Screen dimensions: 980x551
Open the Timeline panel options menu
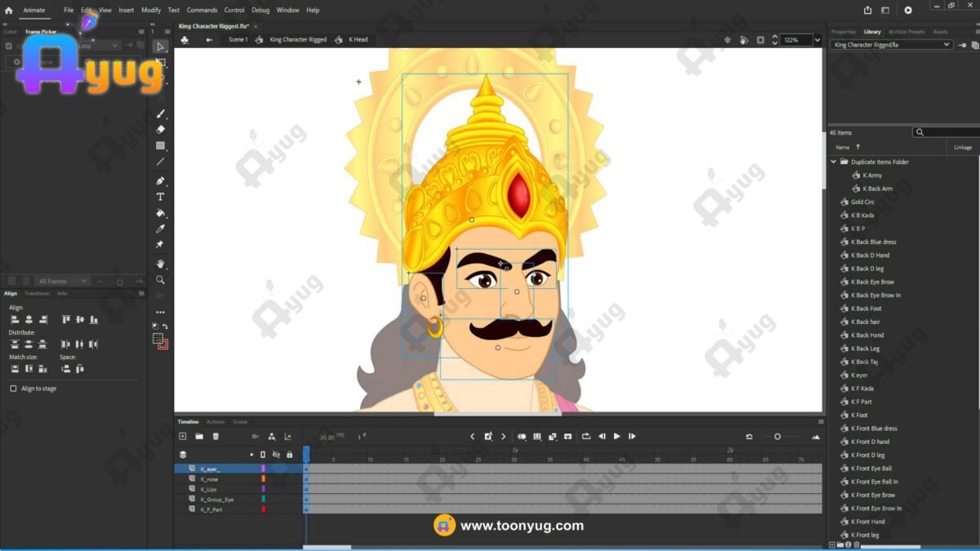821,422
